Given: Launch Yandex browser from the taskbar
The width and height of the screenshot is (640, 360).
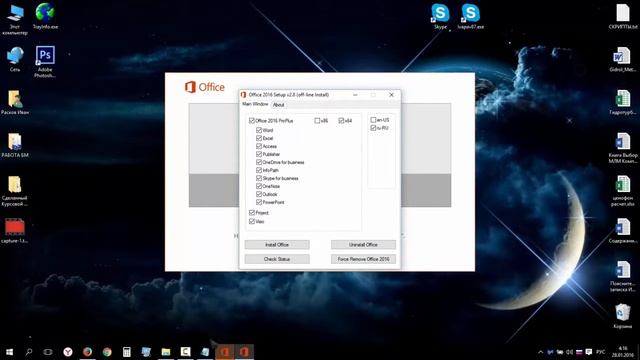Looking at the screenshot, I should click(x=68, y=351).
